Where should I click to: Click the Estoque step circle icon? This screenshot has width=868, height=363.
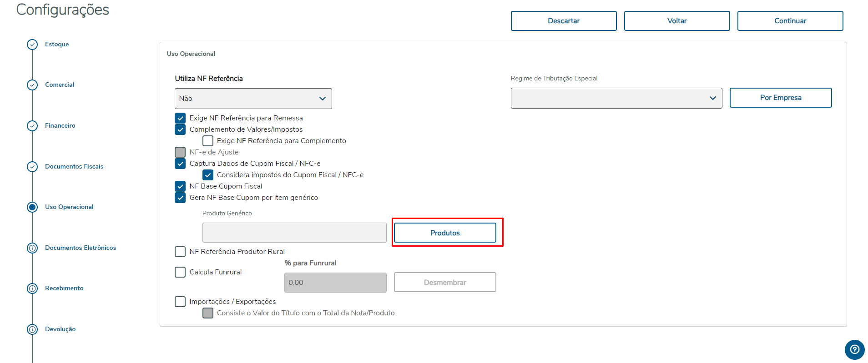point(32,45)
